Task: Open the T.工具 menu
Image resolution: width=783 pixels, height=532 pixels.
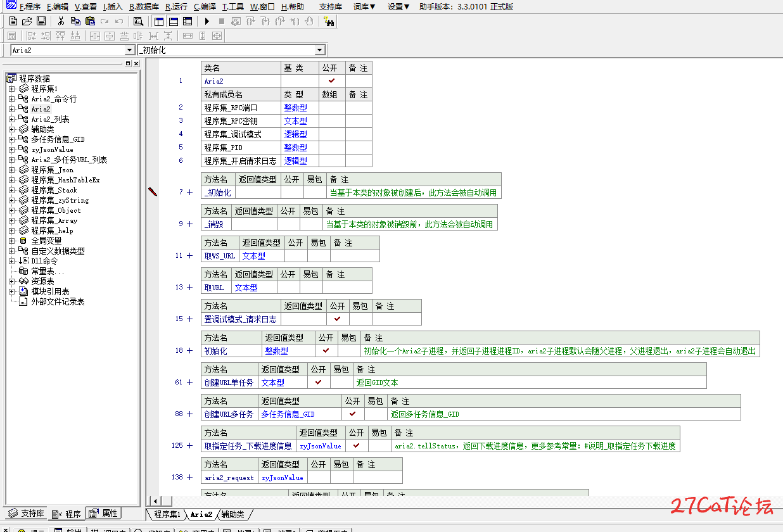Action: (232, 7)
